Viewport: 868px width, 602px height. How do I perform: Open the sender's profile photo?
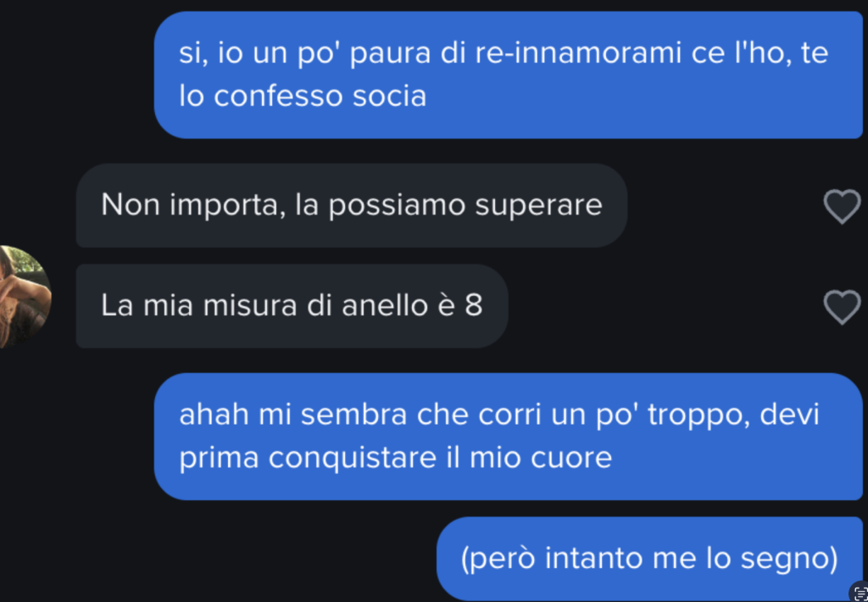[x=25, y=297]
